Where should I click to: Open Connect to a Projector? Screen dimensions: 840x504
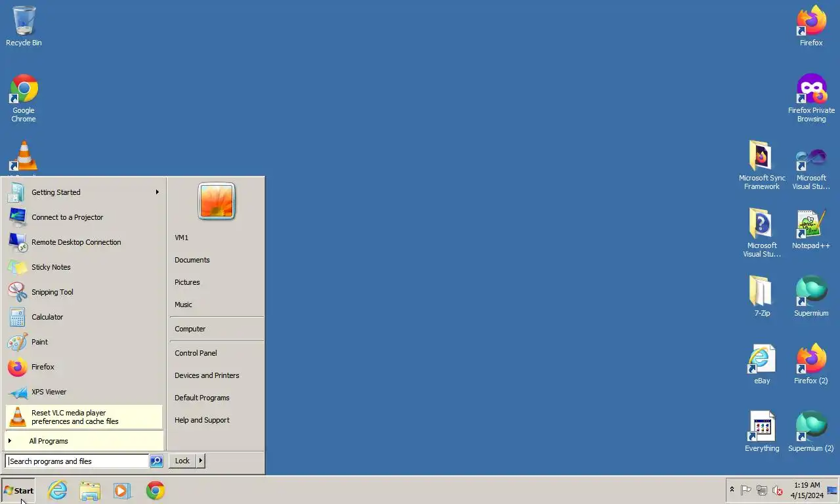(84, 217)
